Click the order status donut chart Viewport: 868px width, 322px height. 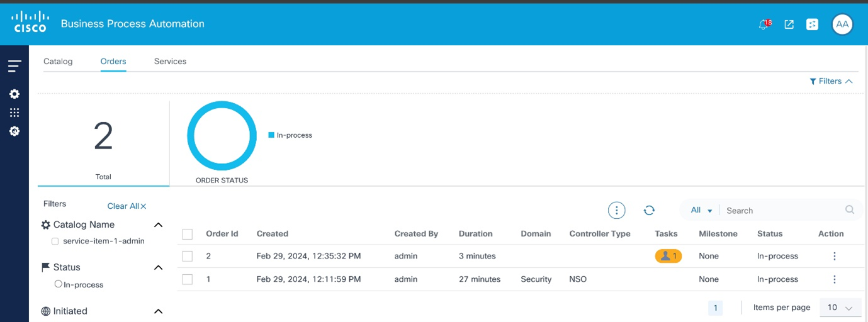coord(222,136)
